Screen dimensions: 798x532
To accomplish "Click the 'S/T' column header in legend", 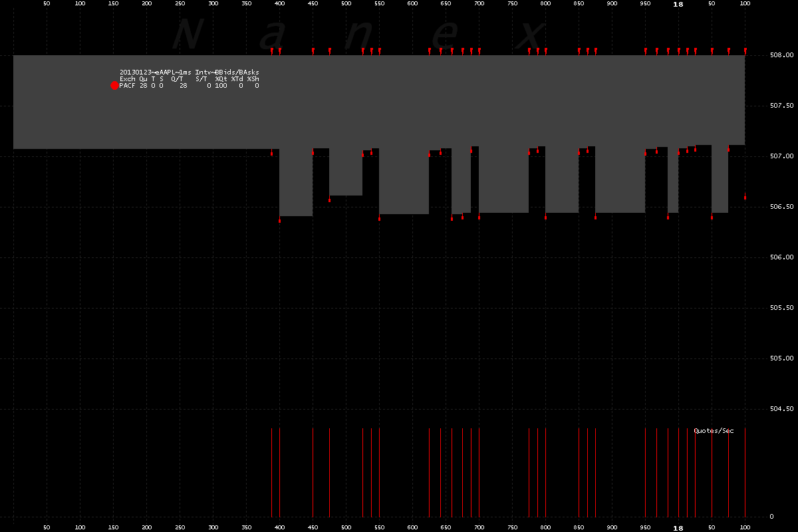I will (201, 79).
